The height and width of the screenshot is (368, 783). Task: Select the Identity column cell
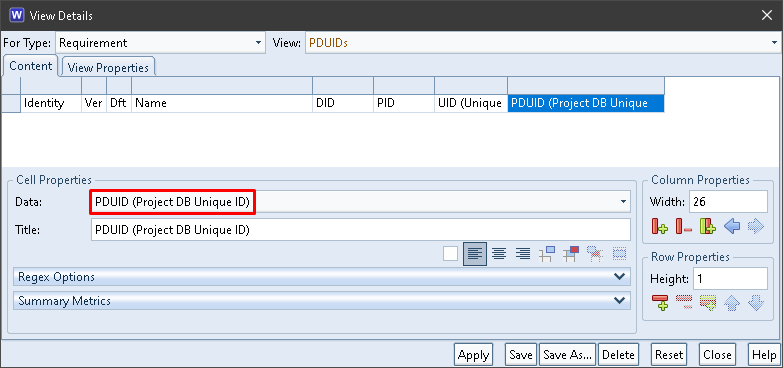[x=51, y=103]
